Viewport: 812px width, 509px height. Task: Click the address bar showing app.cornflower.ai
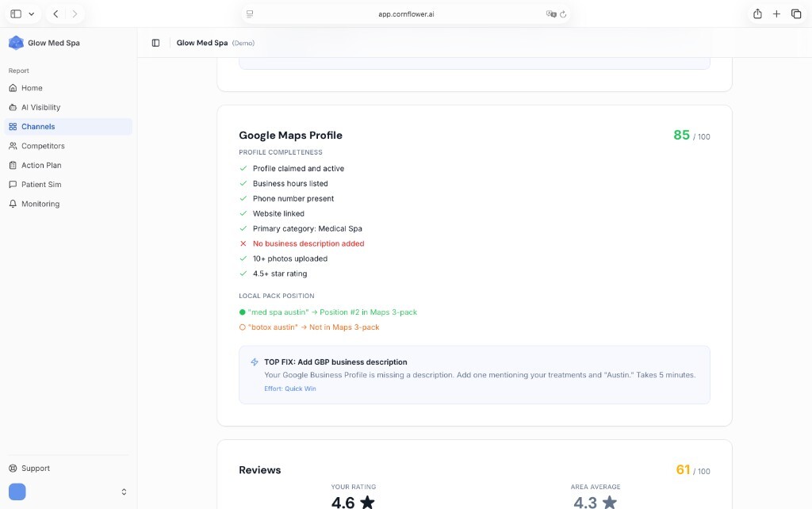coord(406,13)
